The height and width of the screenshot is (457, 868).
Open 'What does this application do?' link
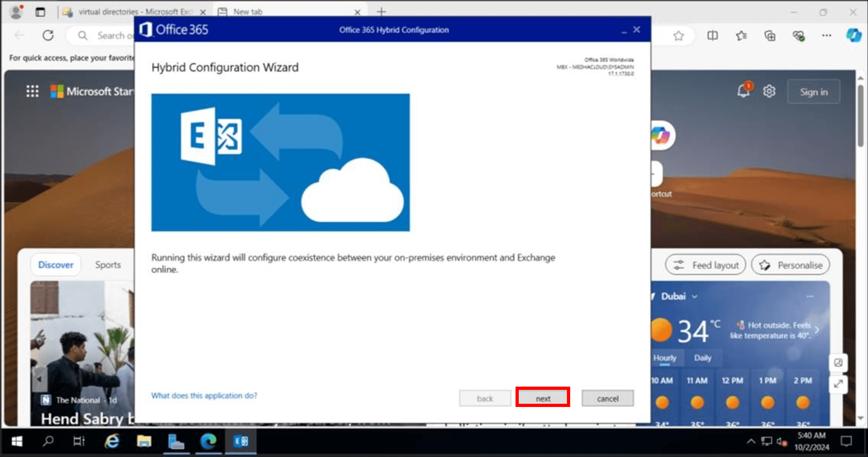[x=204, y=395]
